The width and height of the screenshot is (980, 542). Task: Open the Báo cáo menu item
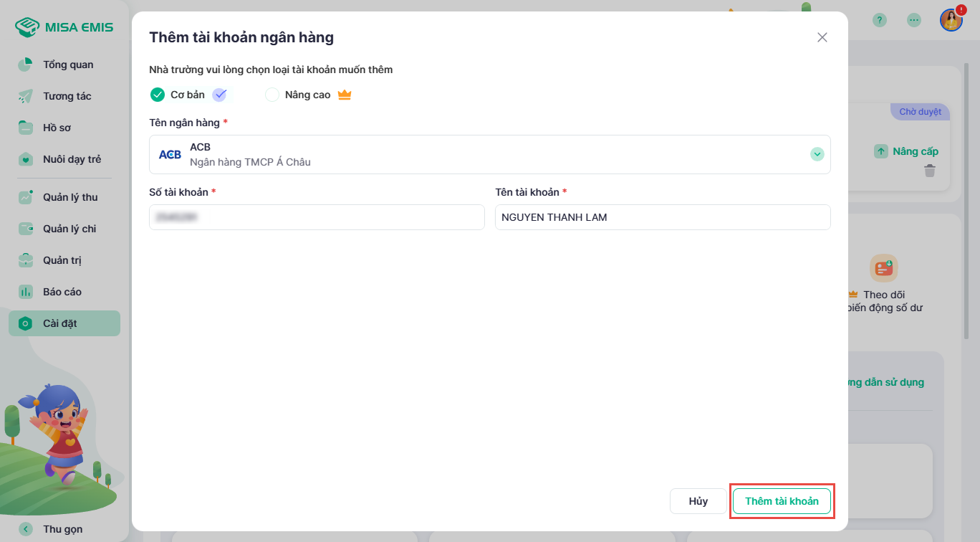click(62, 292)
